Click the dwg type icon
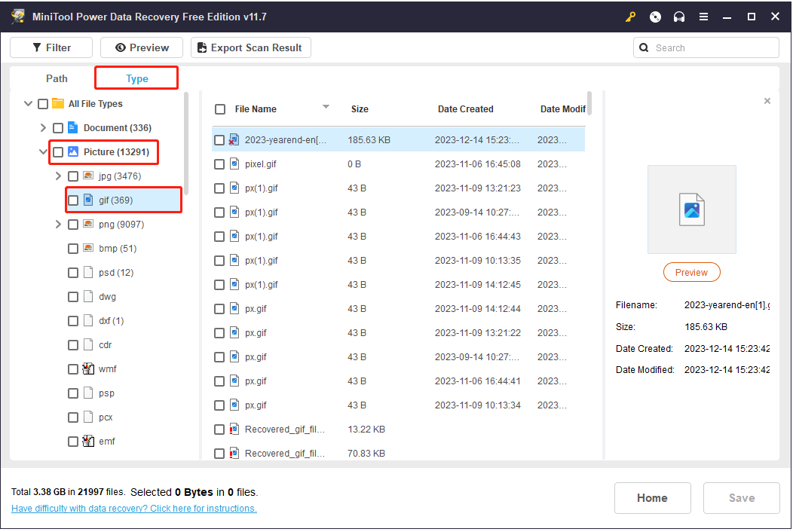Viewport: 793px width, 532px height. 88,296
